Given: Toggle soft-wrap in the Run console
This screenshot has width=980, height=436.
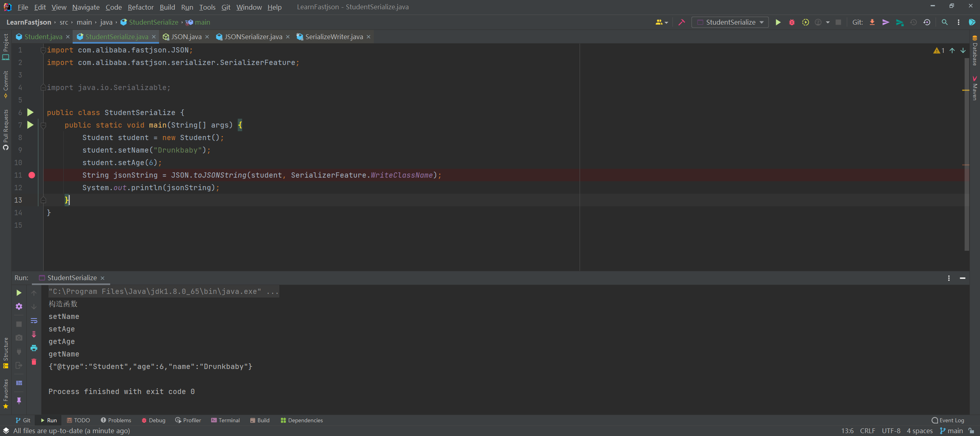Looking at the screenshot, I should pos(34,320).
